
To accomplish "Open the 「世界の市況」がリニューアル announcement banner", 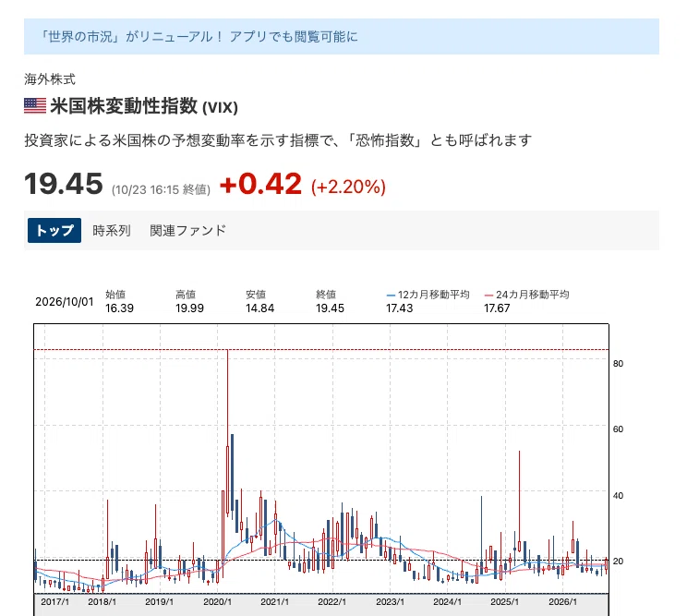I will point(342,36).
